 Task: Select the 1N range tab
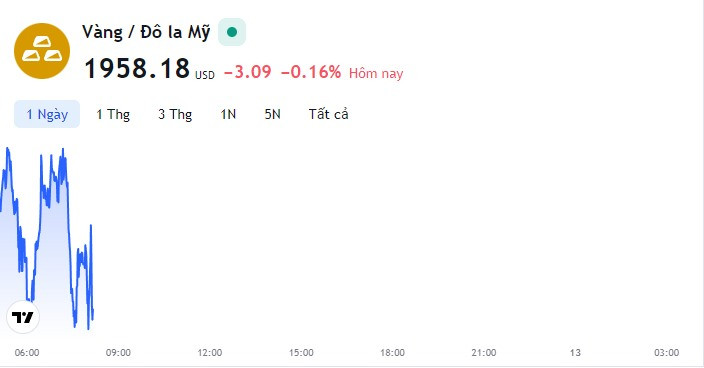pos(228,114)
